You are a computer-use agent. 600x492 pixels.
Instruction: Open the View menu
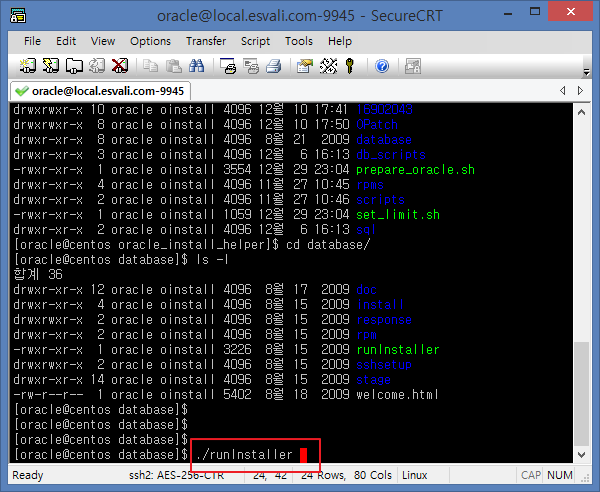point(103,41)
